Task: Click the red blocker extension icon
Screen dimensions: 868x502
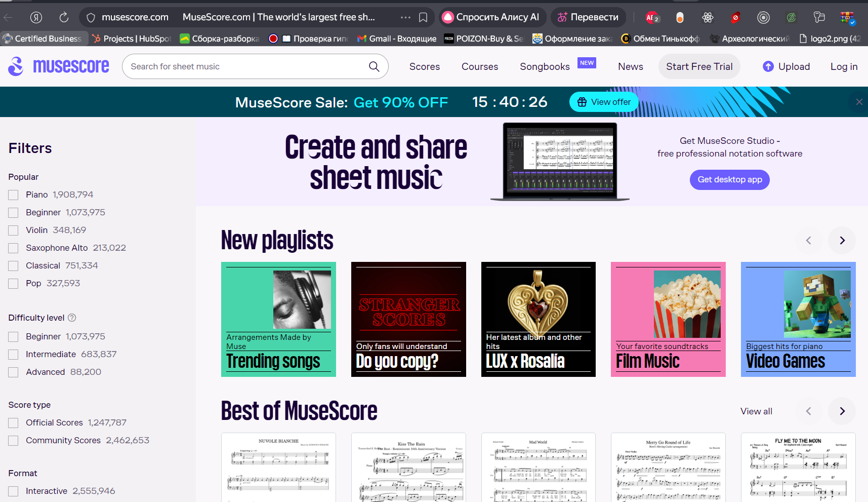Action: 735,18
